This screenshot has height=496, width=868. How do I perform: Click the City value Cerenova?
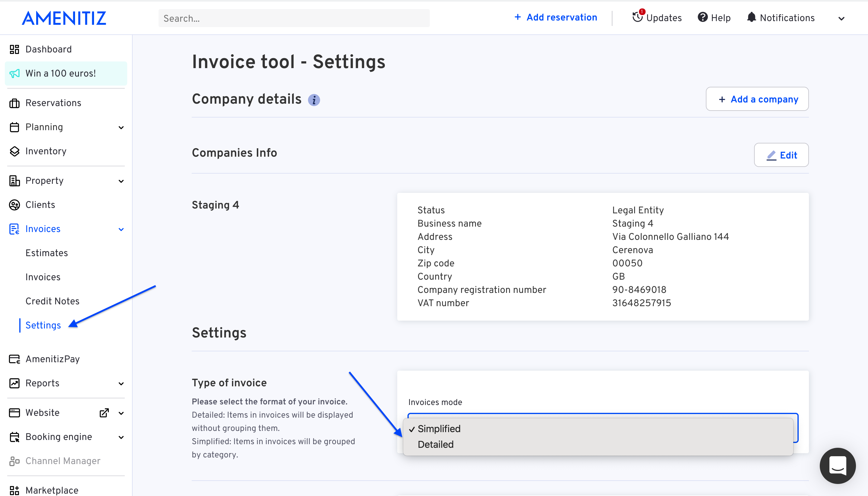click(633, 250)
